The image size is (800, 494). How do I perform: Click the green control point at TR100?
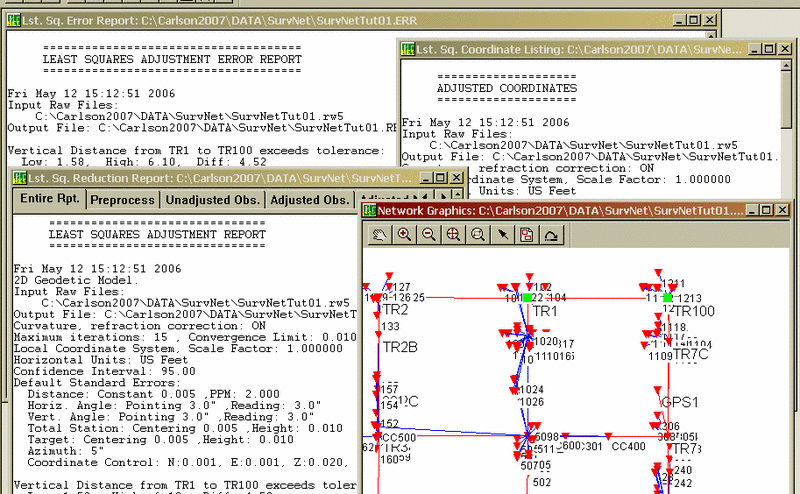[x=667, y=298]
